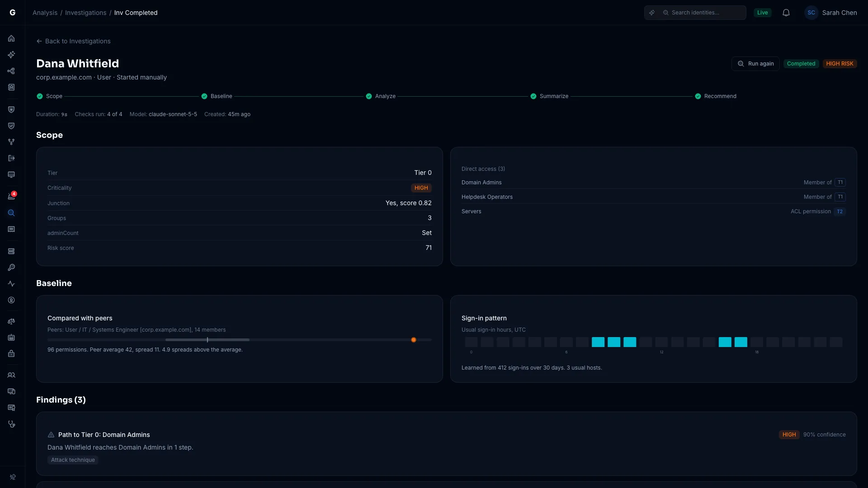Expand Path to Tier 0 finding
Image resolution: width=868 pixels, height=488 pixels.
tap(447, 444)
